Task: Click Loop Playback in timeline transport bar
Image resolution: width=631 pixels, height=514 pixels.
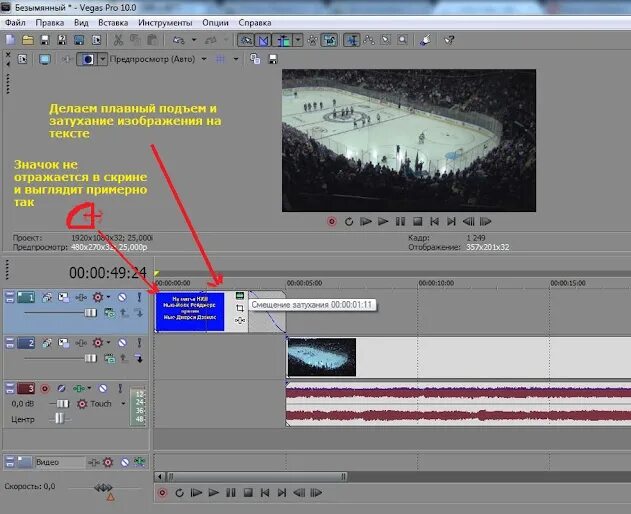Action: point(179,493)
